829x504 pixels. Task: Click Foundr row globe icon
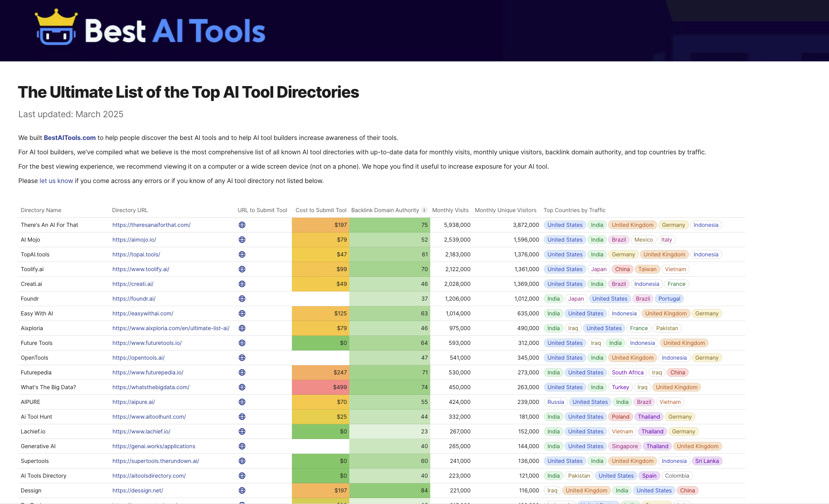click(242, 299)
